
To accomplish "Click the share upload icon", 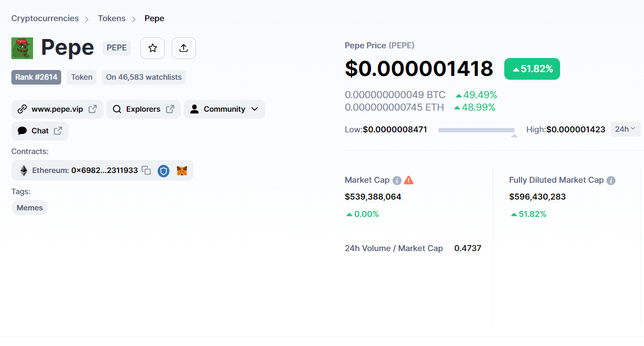I will coord(184,48).
